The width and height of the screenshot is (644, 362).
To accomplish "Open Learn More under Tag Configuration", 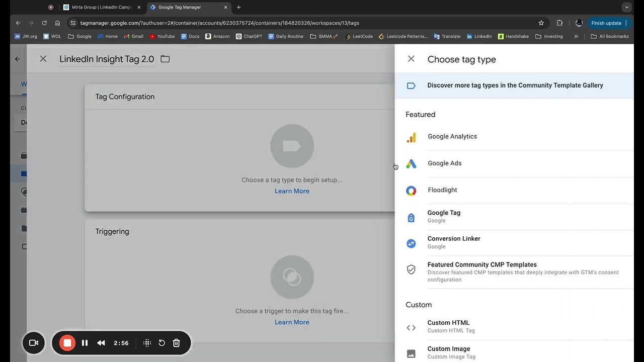I will point(292,191).
